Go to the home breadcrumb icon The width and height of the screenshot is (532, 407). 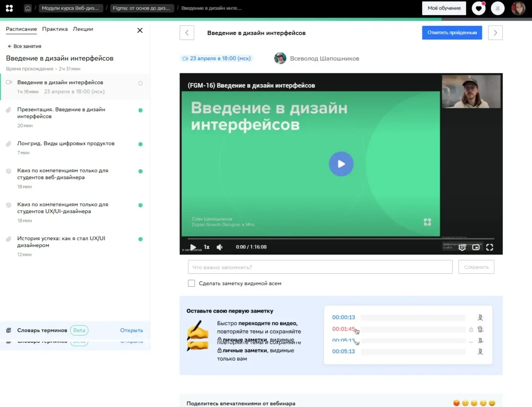(27, 8)
